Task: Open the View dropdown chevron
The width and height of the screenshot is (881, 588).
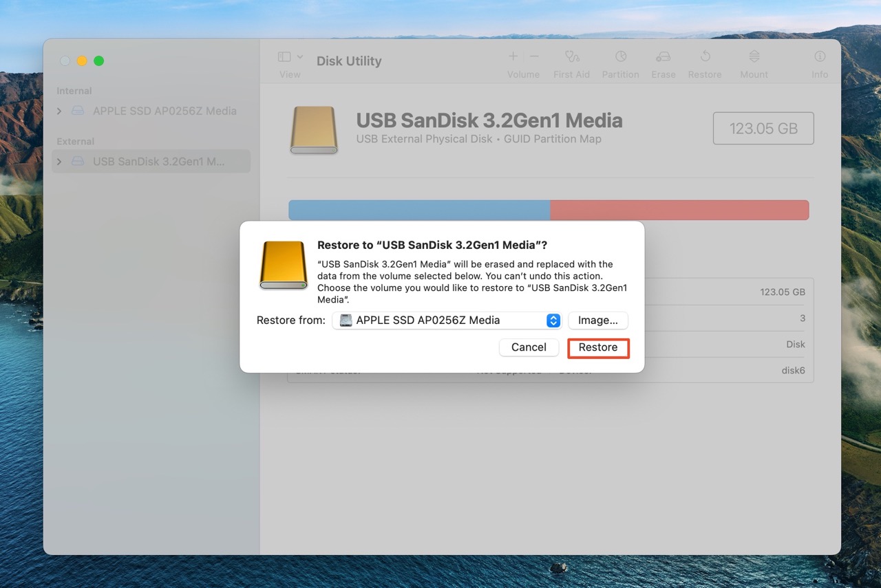Action: tap(299, 56)
